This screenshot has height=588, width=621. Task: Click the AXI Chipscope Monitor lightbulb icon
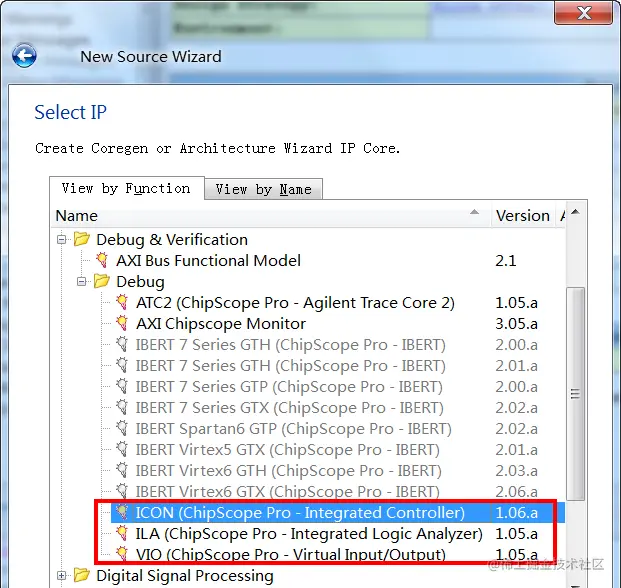tap(122, 323)
